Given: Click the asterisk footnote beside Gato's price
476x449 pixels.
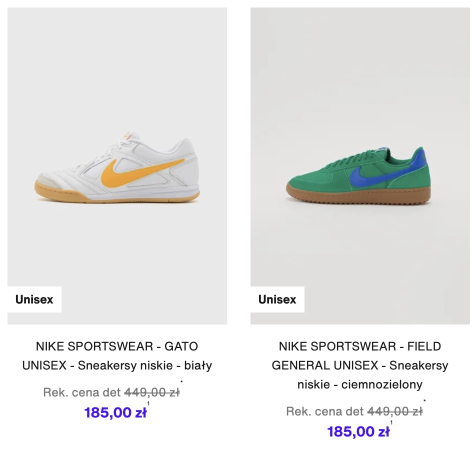Looking at the screenshot, I should pyautogui.click(x=181, y=382).
